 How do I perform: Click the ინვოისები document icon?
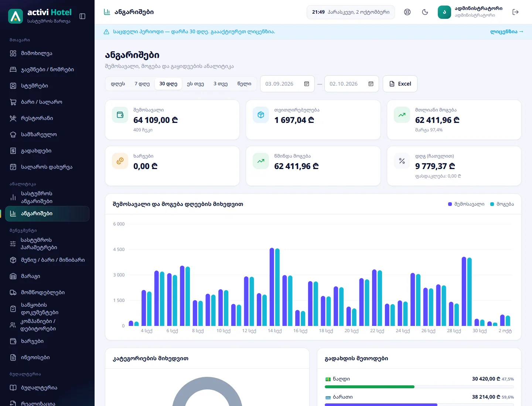click(x=13, y=357)
